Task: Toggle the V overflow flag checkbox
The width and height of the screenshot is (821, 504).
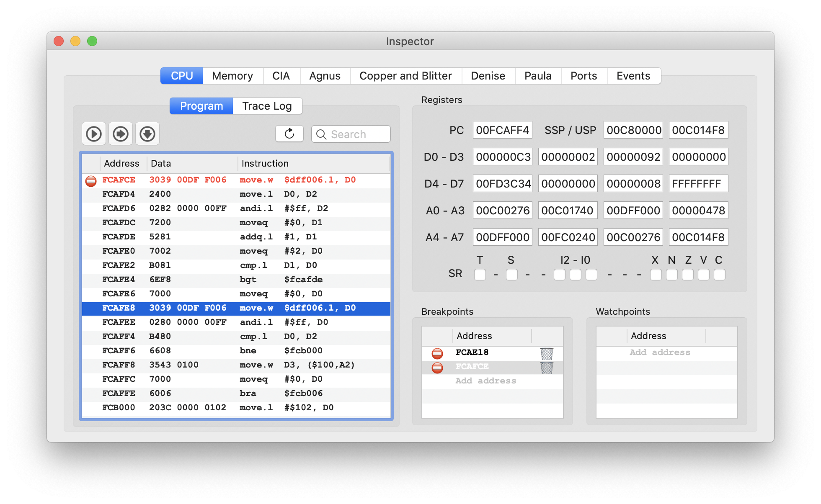Action: [x=704, y=275]
